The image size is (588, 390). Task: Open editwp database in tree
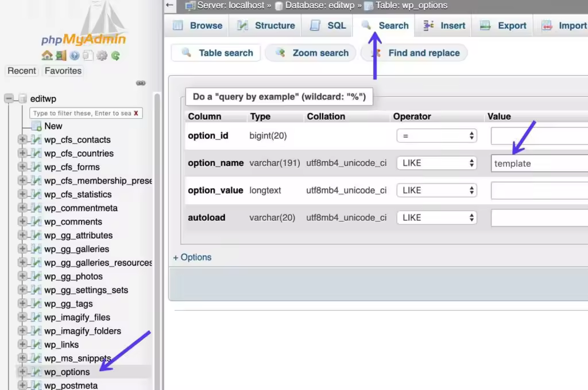[43, 99]
